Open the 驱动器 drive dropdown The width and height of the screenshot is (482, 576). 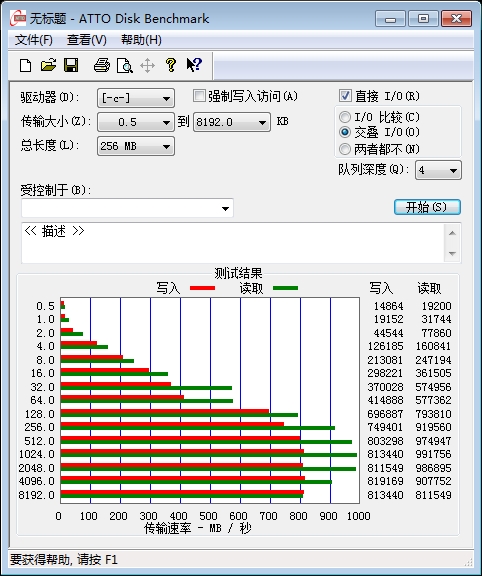pos(136,98)
